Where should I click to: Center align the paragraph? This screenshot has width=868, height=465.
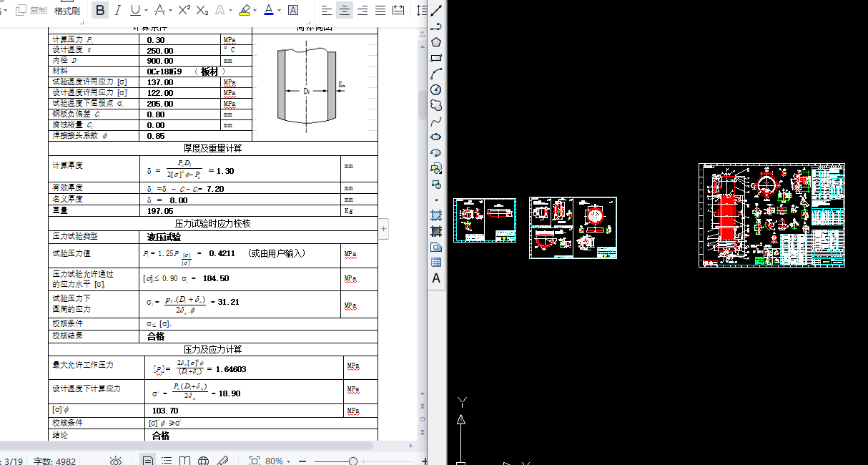click(x=345, y=10)
